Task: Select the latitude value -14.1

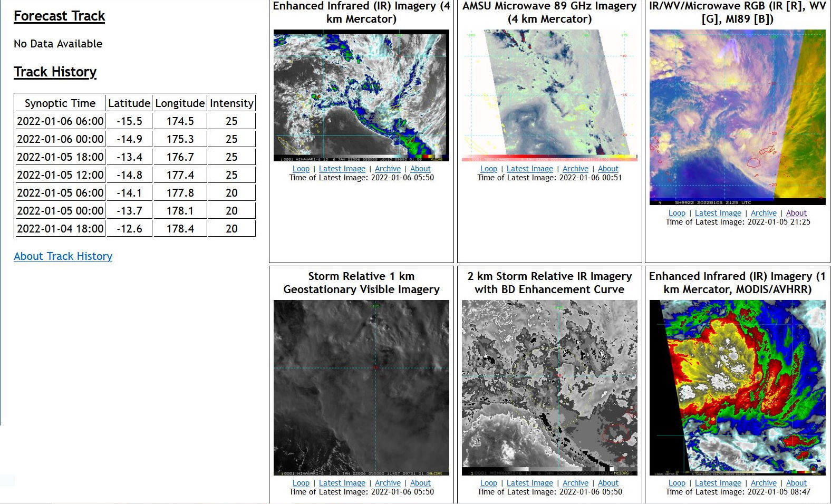Action: pos(129,193)
